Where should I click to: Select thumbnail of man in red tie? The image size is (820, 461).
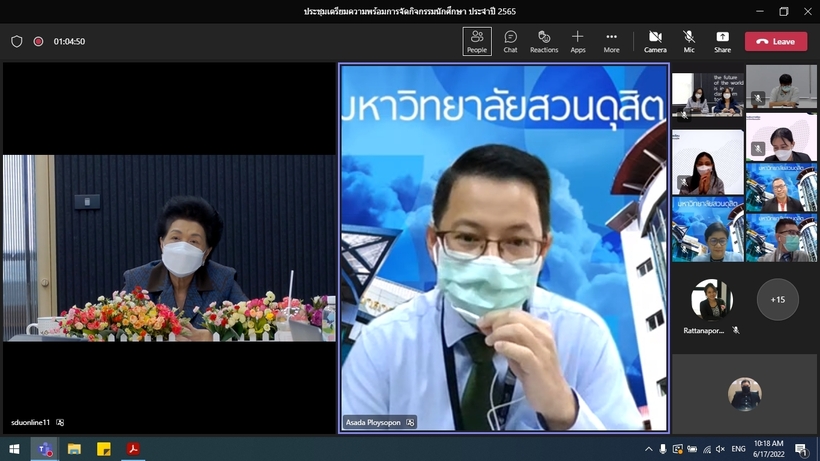pos(781,187)
